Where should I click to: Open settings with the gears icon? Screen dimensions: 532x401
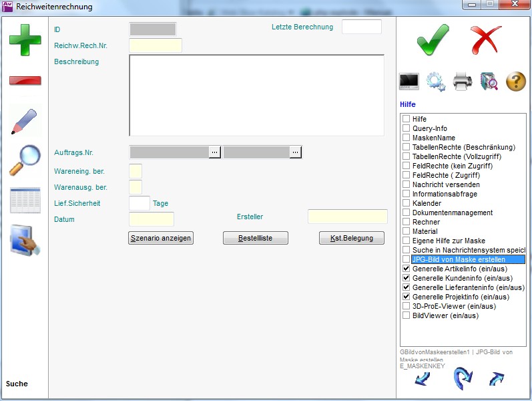(x=436, y=82)
